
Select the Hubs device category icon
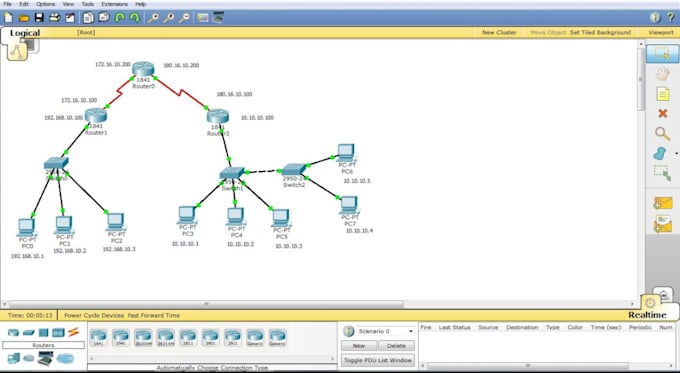[43, 333]
